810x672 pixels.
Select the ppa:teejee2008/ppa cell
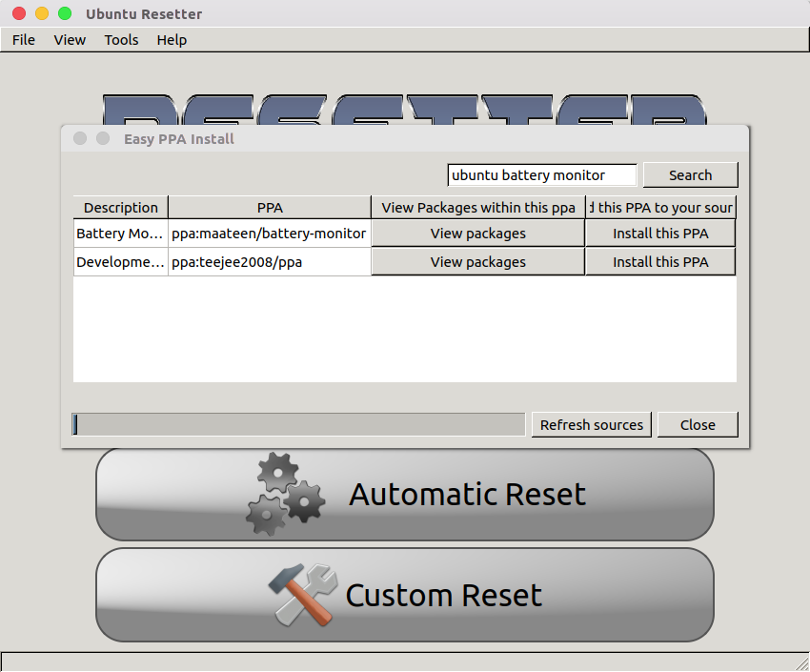[x=270, y=262]
